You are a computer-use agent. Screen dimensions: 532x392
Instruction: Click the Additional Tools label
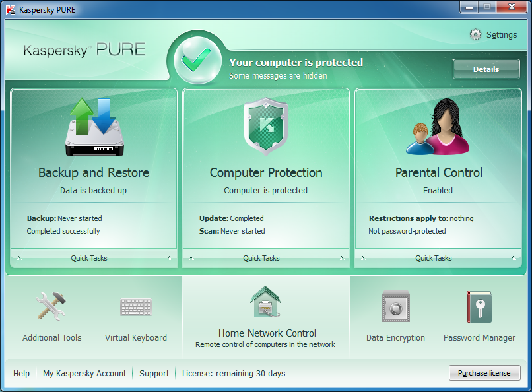coord(52,338)
